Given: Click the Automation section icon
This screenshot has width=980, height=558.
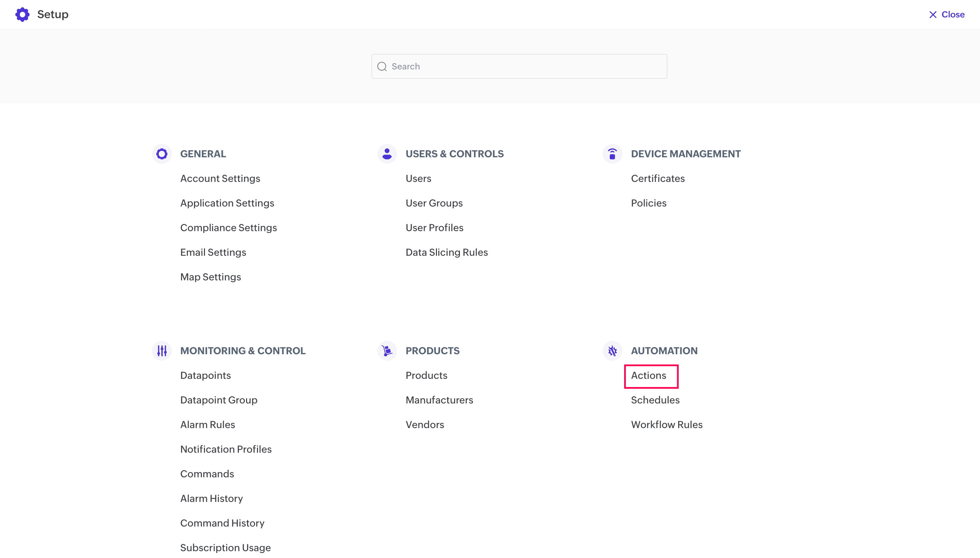Looking at the screenshot, I should (x=612, y=351).
